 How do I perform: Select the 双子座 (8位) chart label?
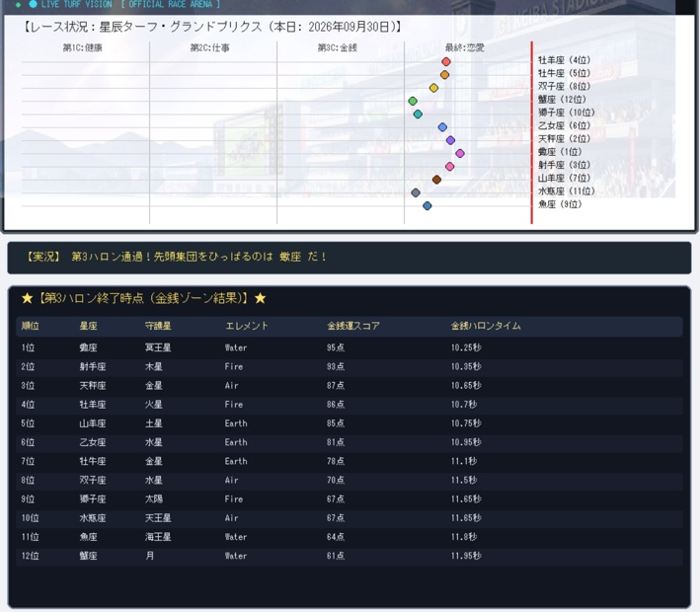(565, 86)
